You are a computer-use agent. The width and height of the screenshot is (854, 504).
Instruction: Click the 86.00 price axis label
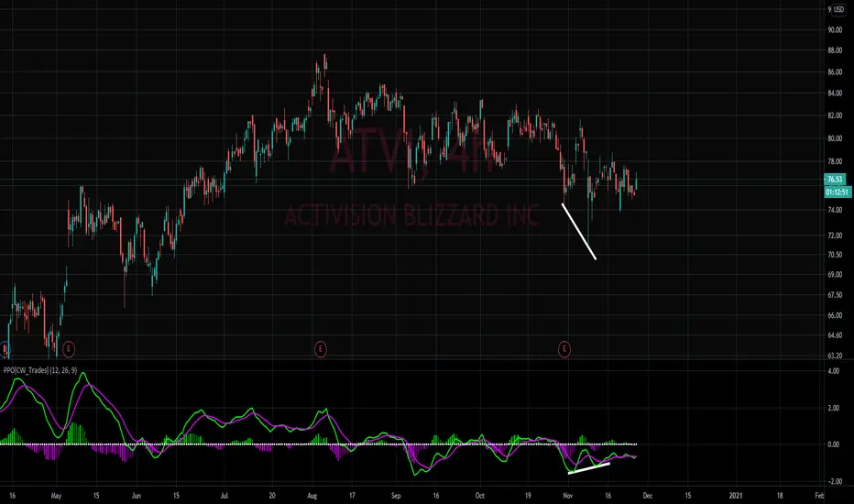[835, 71]
